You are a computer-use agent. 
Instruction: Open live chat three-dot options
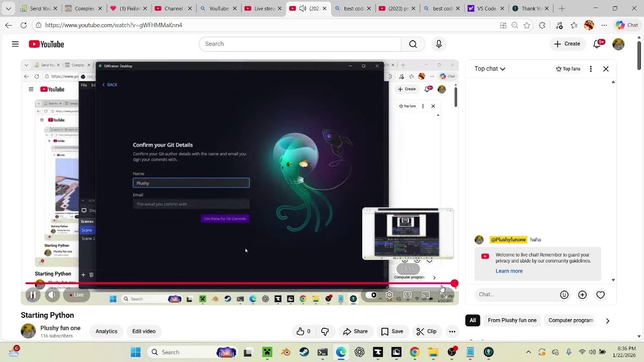[591, 69]
